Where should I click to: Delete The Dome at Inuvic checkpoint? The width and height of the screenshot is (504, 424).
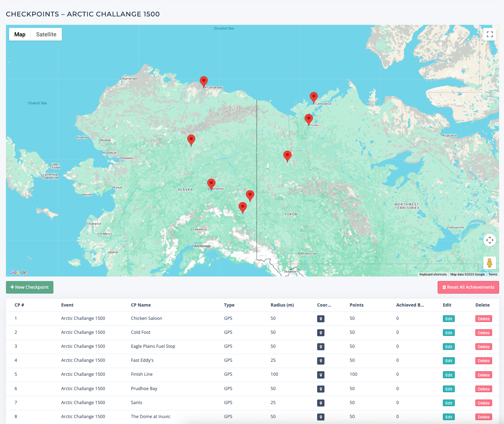point(484,417)
